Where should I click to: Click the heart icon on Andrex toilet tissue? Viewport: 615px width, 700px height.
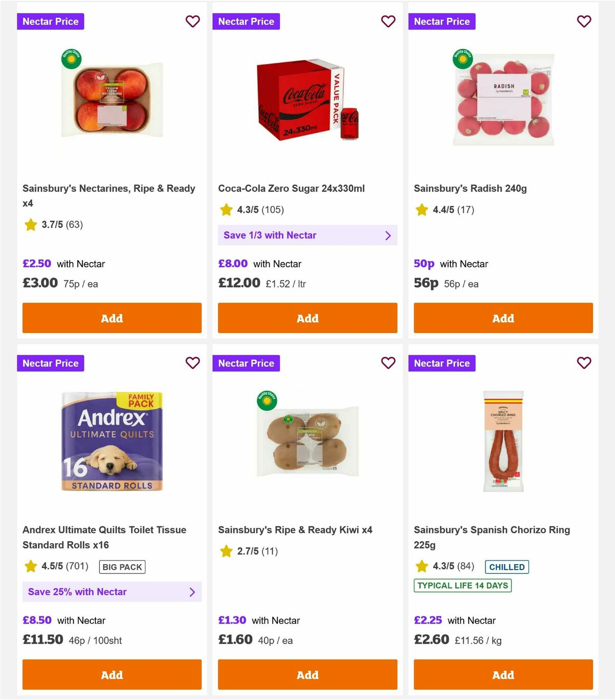pyautogui.click(x=193, y=363)
